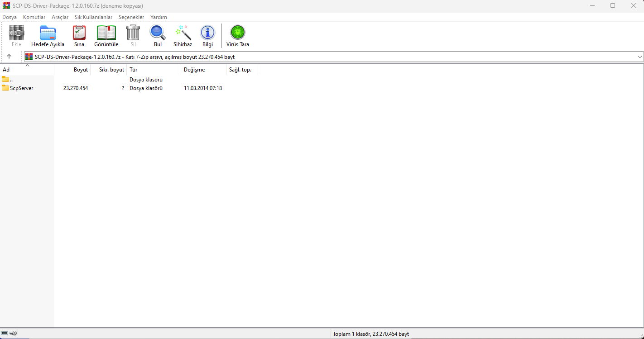Sort by Sıkı. boyut column header

(109, 70)
